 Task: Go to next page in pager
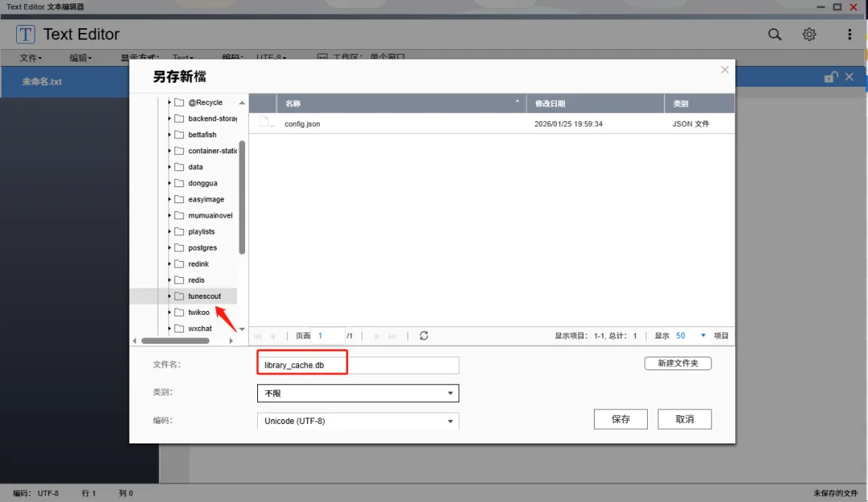click(x=377, y=336)
